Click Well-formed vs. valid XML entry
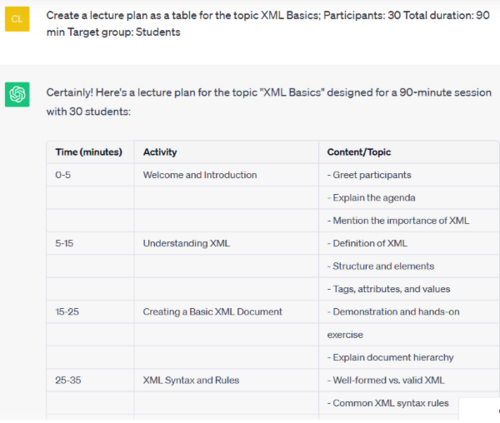The width and height of the screenshot is (500, 423). click(386, 380)
